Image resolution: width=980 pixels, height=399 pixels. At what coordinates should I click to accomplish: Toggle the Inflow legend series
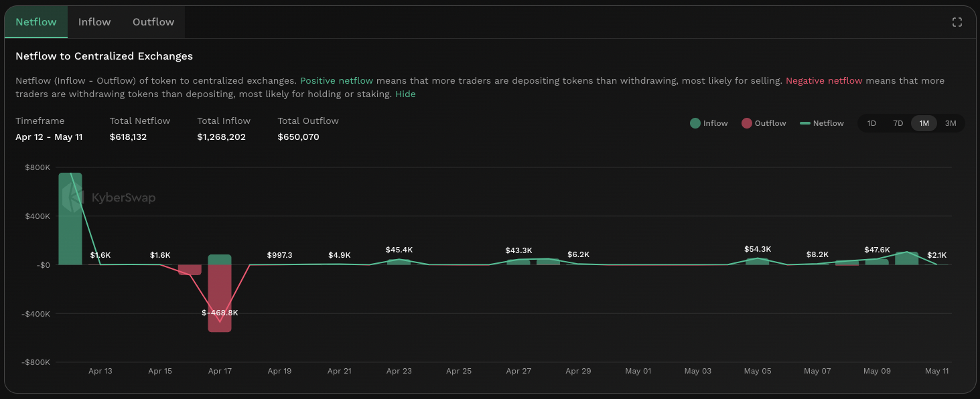click(x=709, y=123)
